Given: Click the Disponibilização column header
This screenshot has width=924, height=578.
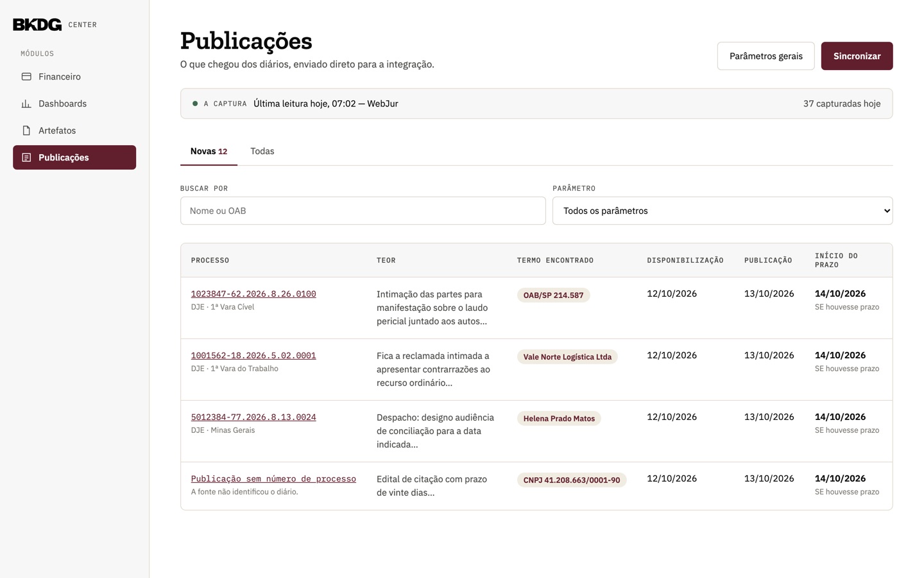Looking at the screenshot, I should click(x=685, y=260).
